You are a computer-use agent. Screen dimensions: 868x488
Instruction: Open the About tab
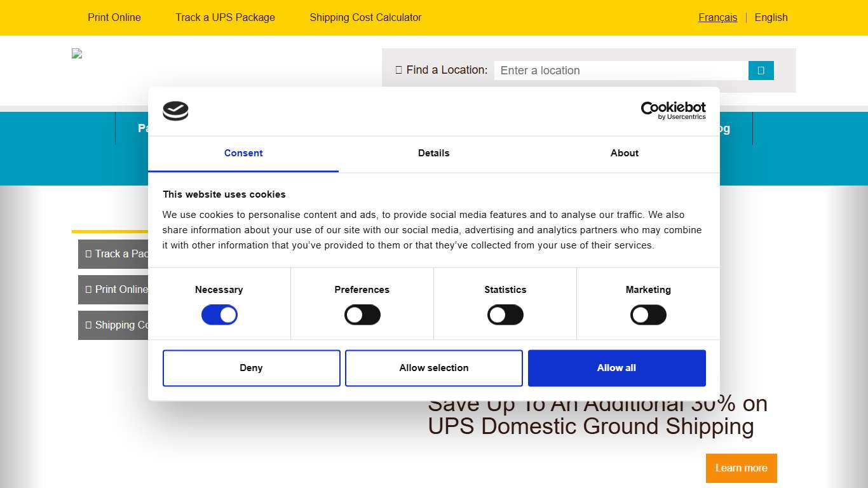tap(624, 153)
